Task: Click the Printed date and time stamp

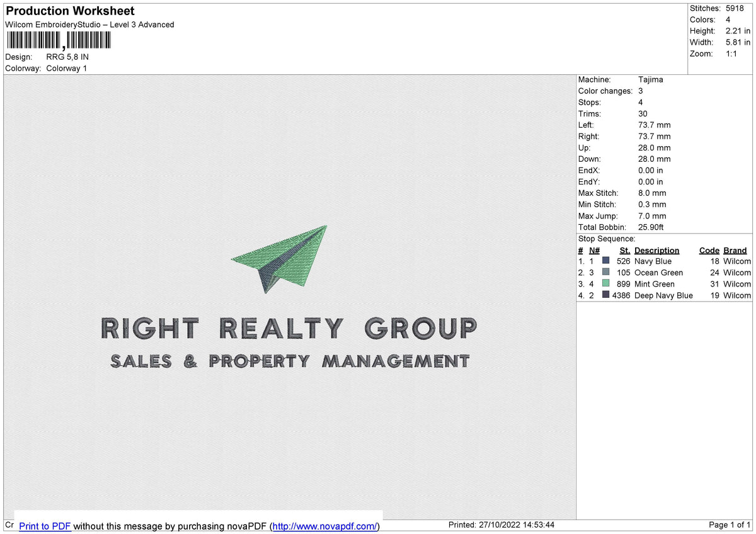Action: (x=501, y=525)
